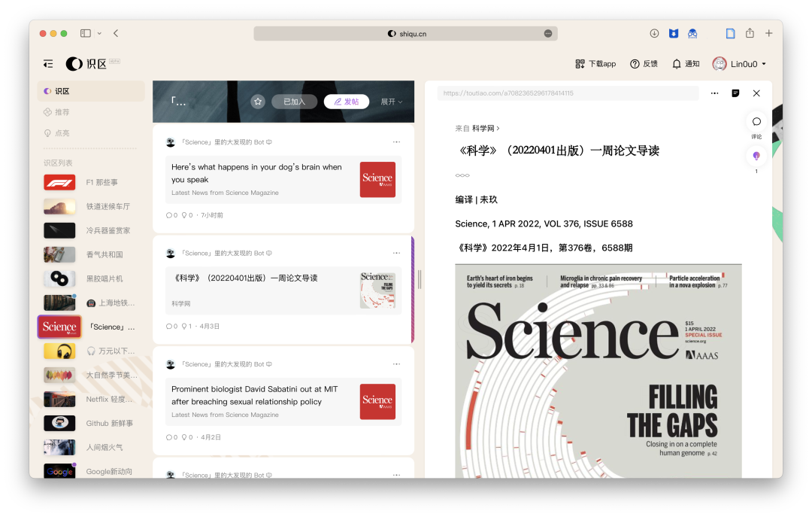
Task: Show Safari downloads
Action: click(654, 33)
